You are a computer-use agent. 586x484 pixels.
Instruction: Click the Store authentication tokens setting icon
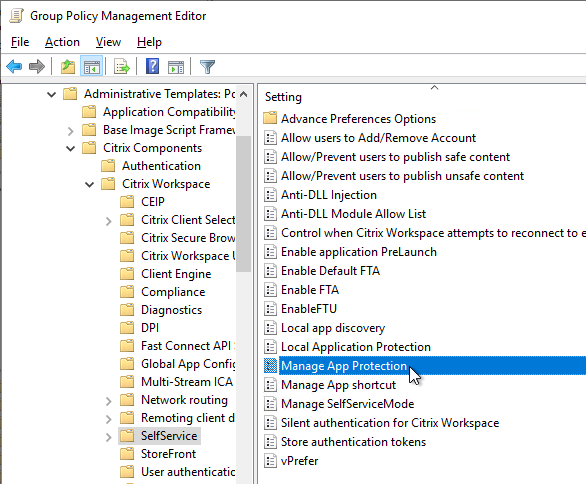point(270,442)
